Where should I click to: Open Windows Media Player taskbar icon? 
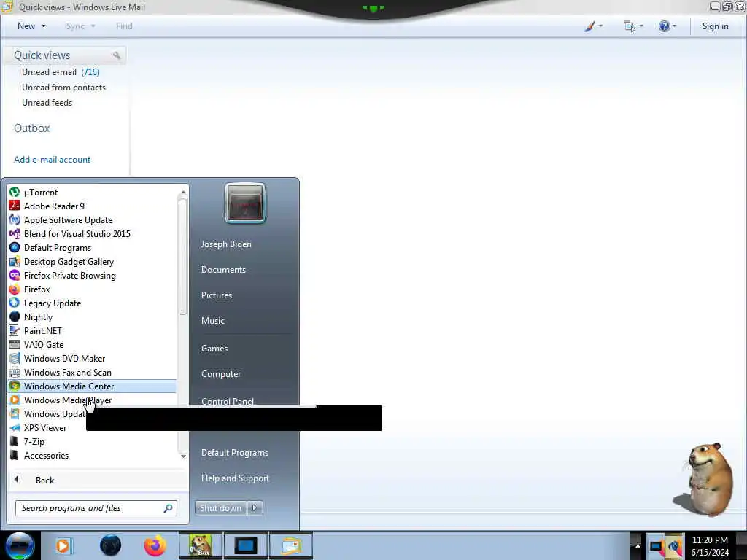(63, 545)
